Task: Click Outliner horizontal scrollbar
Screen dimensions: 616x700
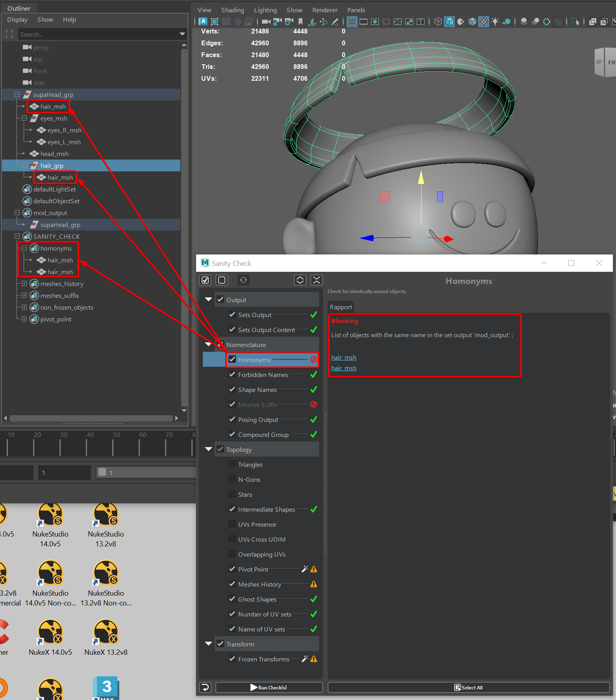Action: [91, 418]
